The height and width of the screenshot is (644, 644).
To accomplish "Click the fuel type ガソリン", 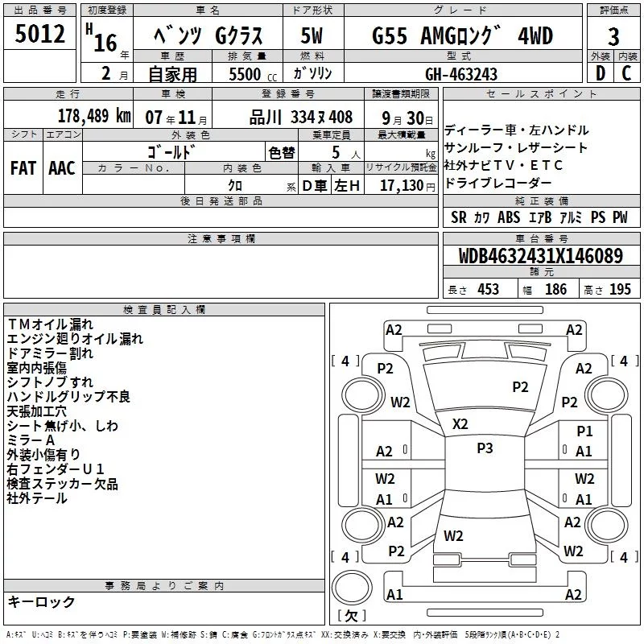I will coord(312,73).
